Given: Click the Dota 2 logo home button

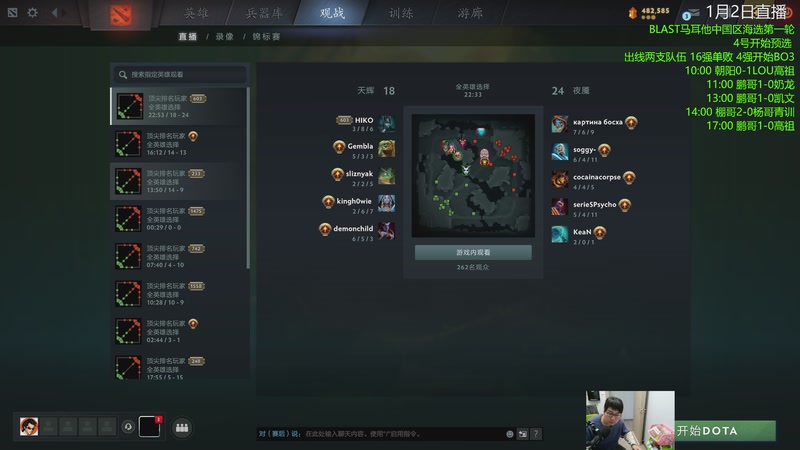Looking at the screenshot, I should pos(121,14).
